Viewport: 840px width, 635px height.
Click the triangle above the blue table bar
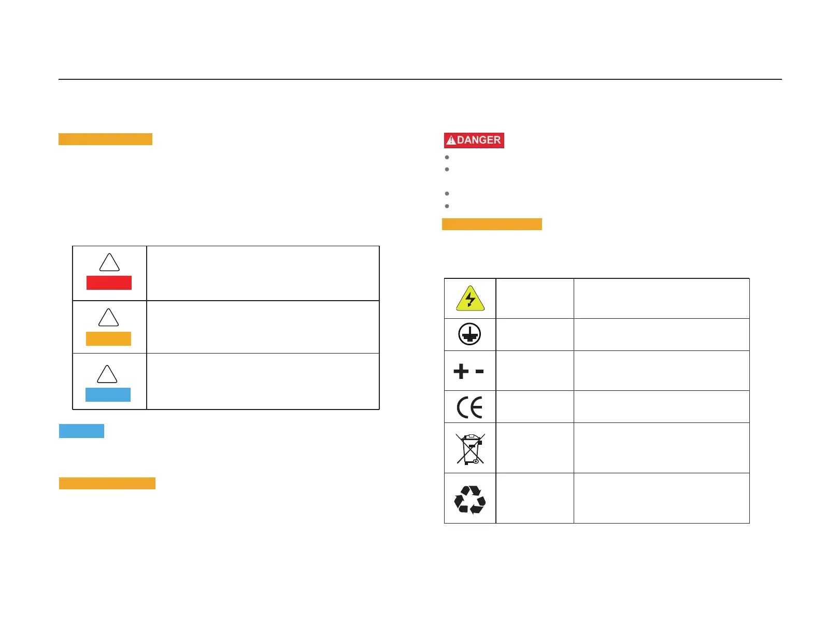(x=107, y=374)
